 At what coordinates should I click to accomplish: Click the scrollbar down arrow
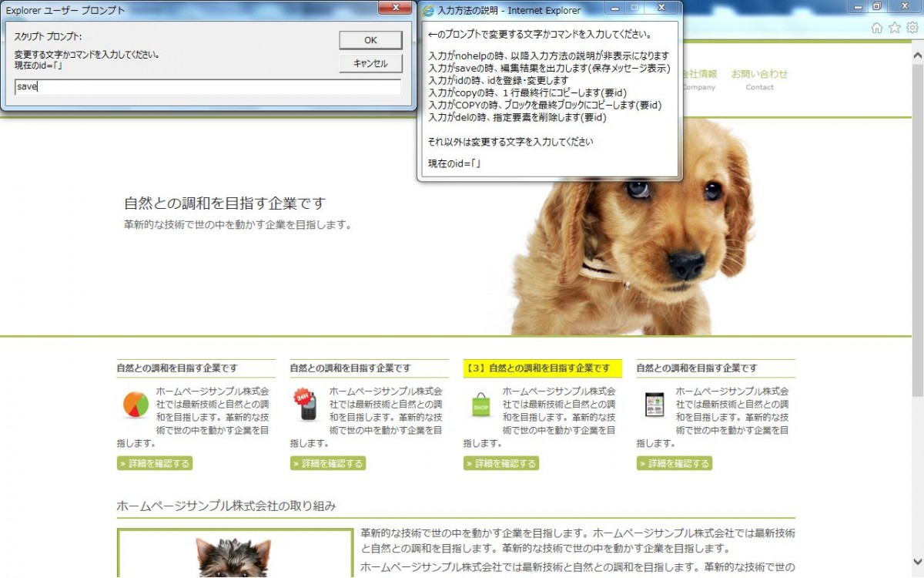917,562
